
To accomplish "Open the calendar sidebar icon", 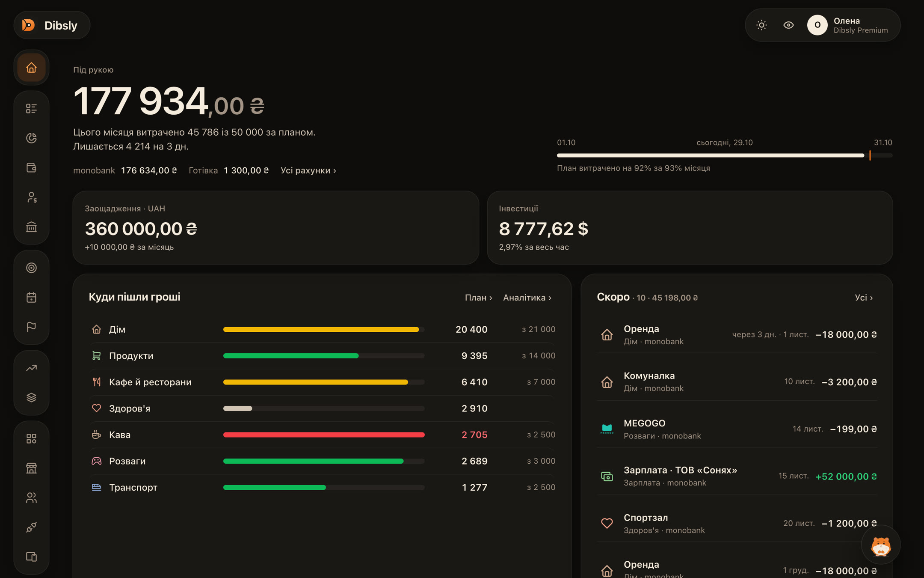I will click(x=31, y=298).
